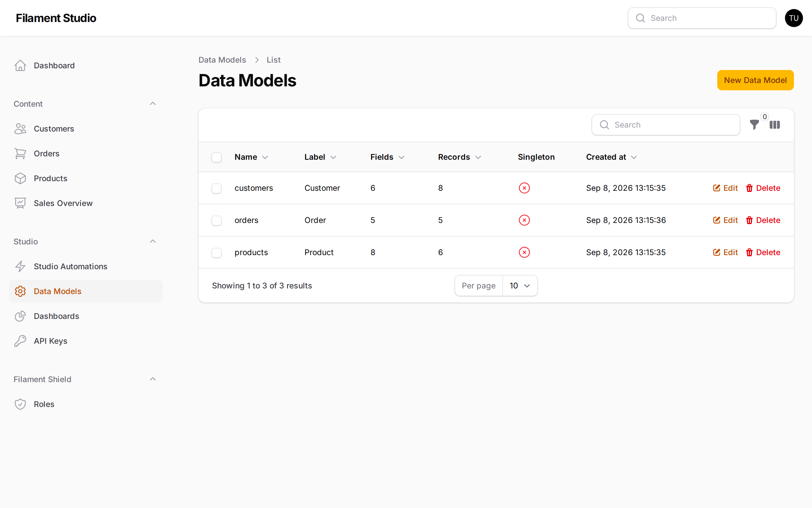This screenshot has height=508, width=812.
Task: Check the customers row checkbox
Action: pos(217,188)
